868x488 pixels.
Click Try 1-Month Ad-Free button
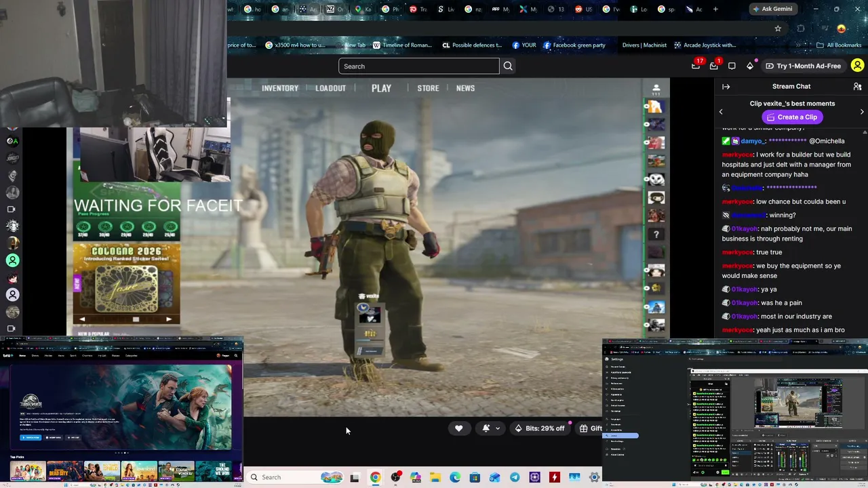coord(804,66)
